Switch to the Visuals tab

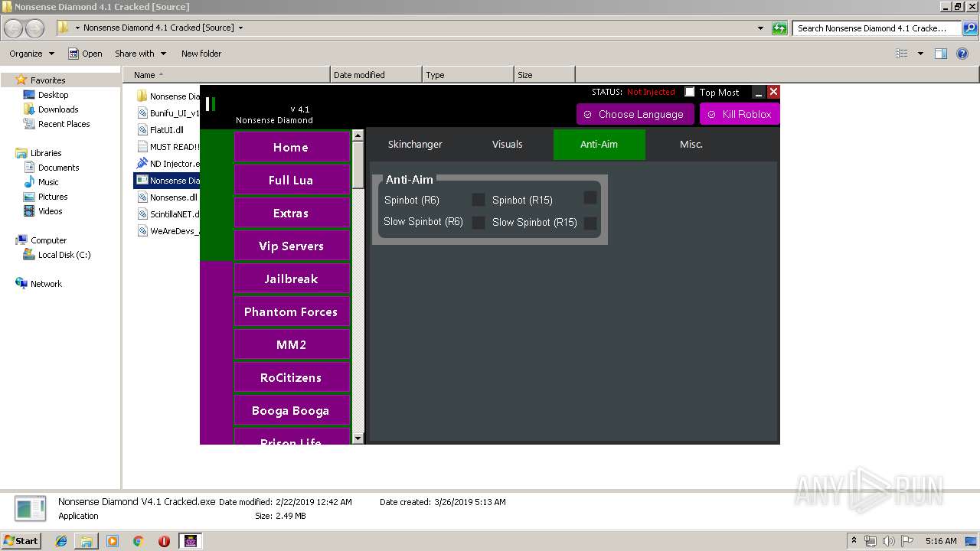pyautogui.click(x=507, y=144)
